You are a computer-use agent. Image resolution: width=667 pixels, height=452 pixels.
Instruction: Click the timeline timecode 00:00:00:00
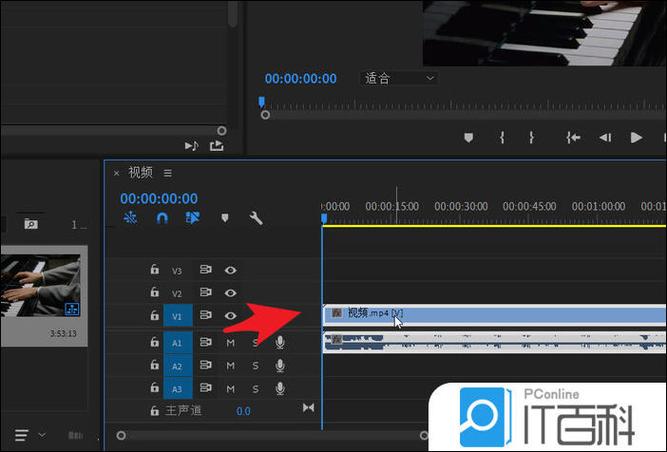(x=159, y=198)
